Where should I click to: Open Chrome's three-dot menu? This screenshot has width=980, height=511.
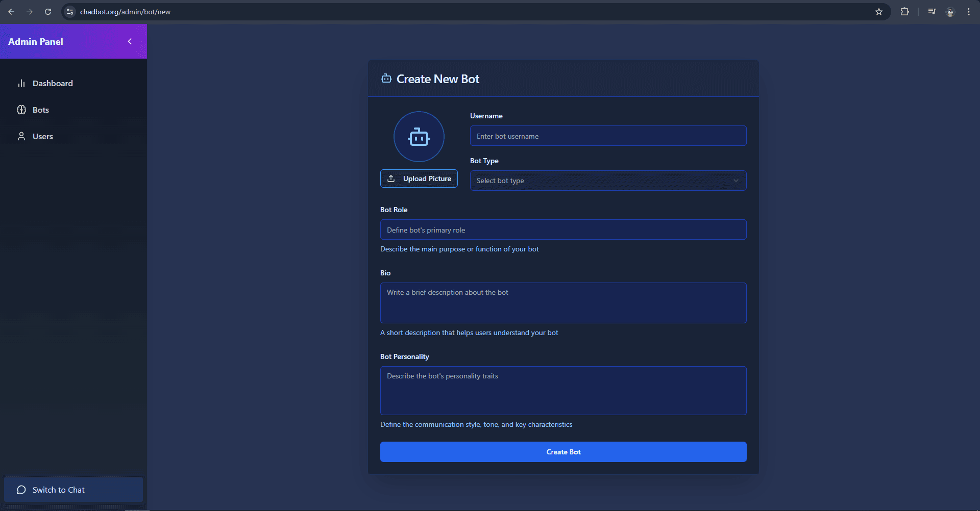969,11
